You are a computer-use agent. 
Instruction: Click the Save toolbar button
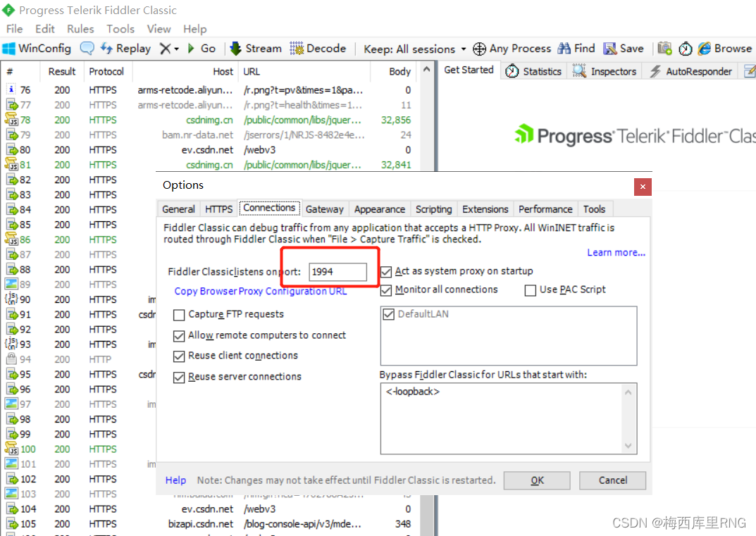624,49
